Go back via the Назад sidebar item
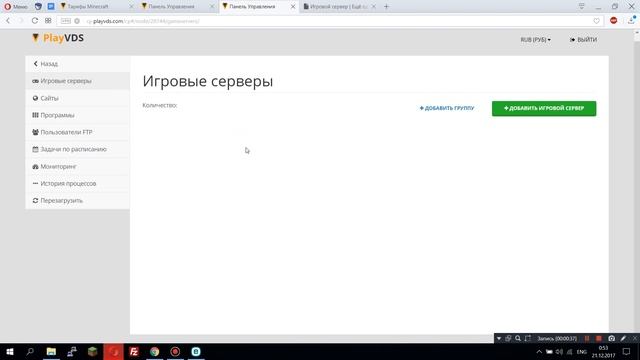640x360 pixels. (x=78, y=64)
